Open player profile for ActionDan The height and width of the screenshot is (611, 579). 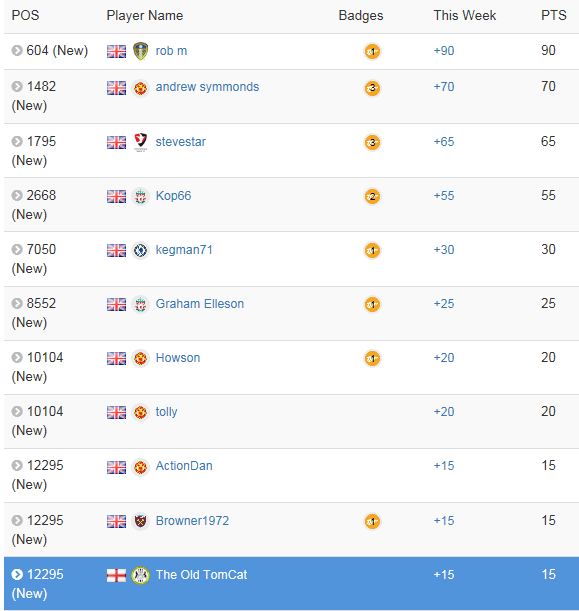(x=184, y=466)
